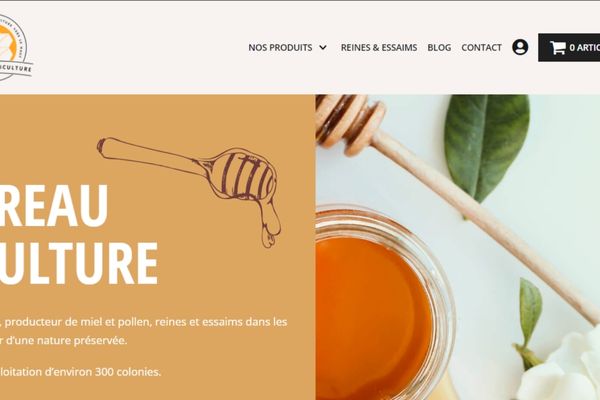Open the user account icon
The image size is (600, 400).
coord(520,47)
